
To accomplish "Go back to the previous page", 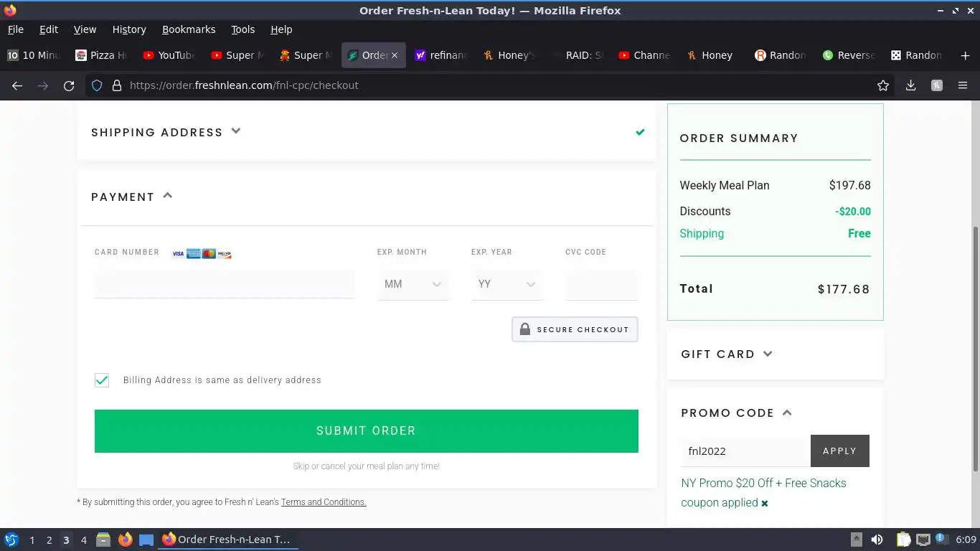I will click(17, 85).
